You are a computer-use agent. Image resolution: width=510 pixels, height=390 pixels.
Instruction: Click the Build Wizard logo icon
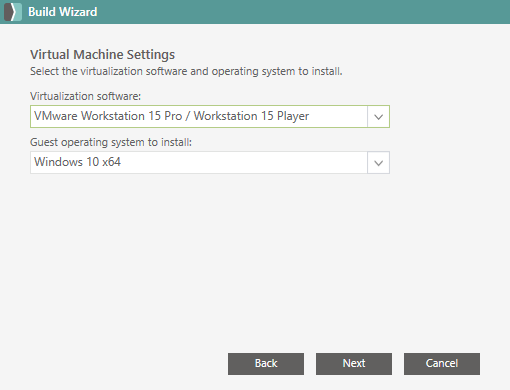13,12
